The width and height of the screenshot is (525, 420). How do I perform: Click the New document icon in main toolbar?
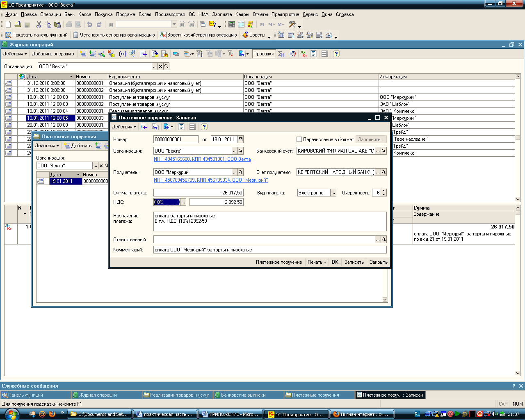[8, 25]
